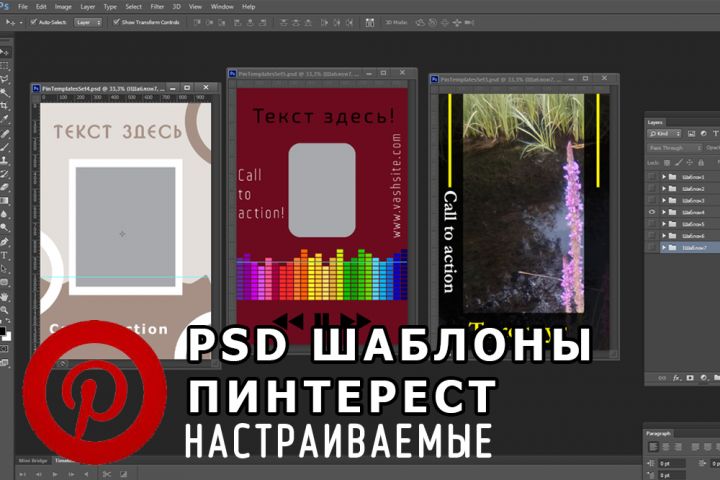Play the timeline animation
Viewport: 720px width, 480px height.
pos(55,474)
